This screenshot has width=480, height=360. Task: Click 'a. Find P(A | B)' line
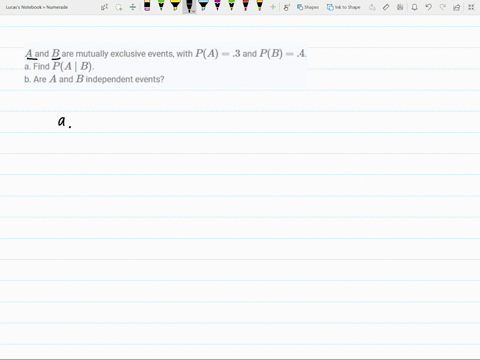[59, 66]
